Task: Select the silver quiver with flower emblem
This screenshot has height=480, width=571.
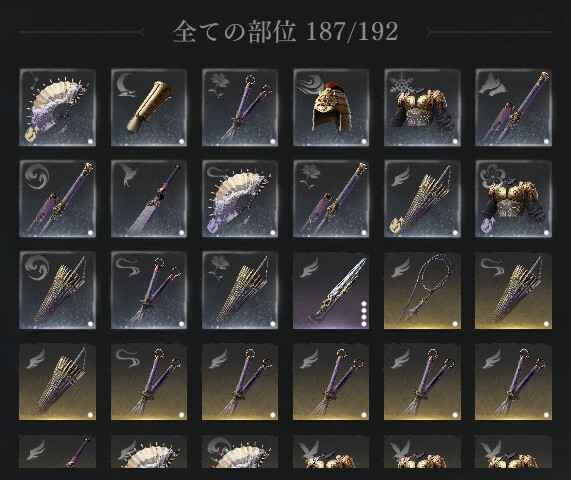Action: coord(240,290)
